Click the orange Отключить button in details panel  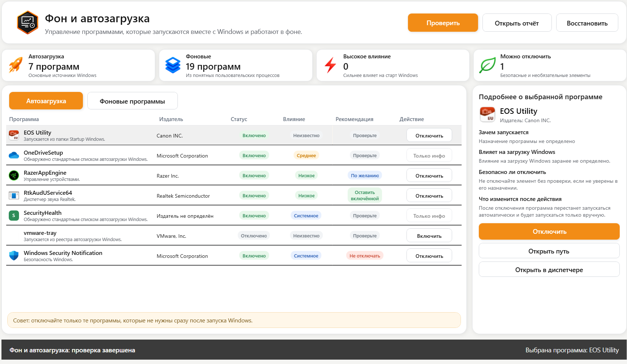click(x=549, y=232)
